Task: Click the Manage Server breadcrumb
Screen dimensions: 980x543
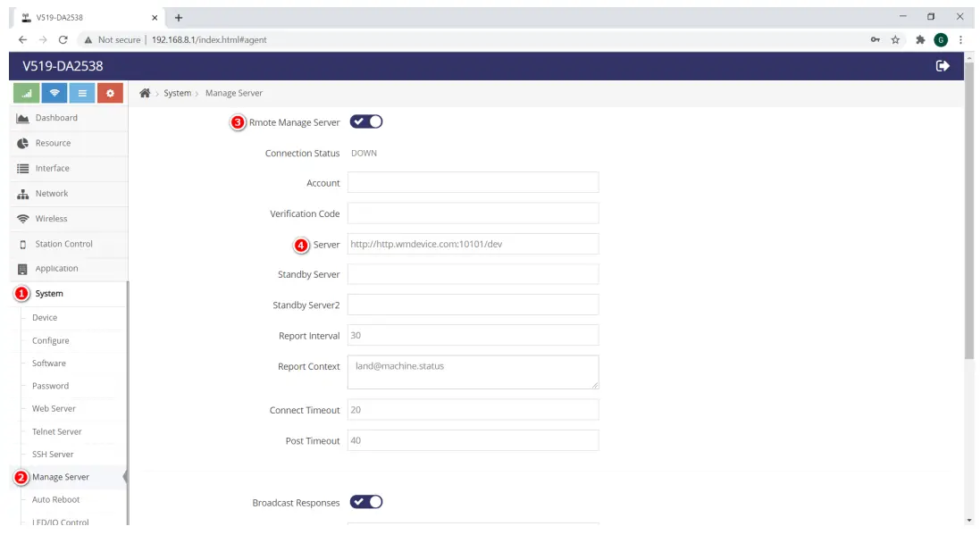Action: point(234,93)
